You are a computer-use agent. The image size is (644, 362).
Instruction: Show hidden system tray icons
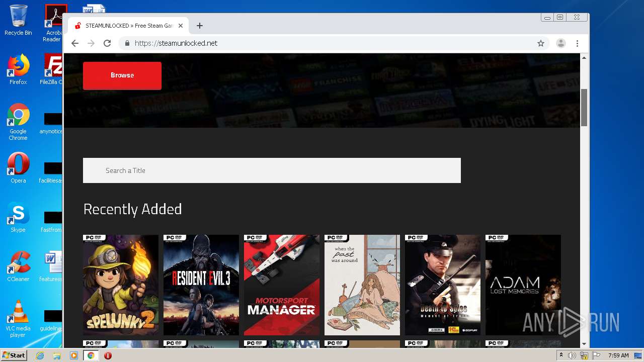(x=561, y=355)
